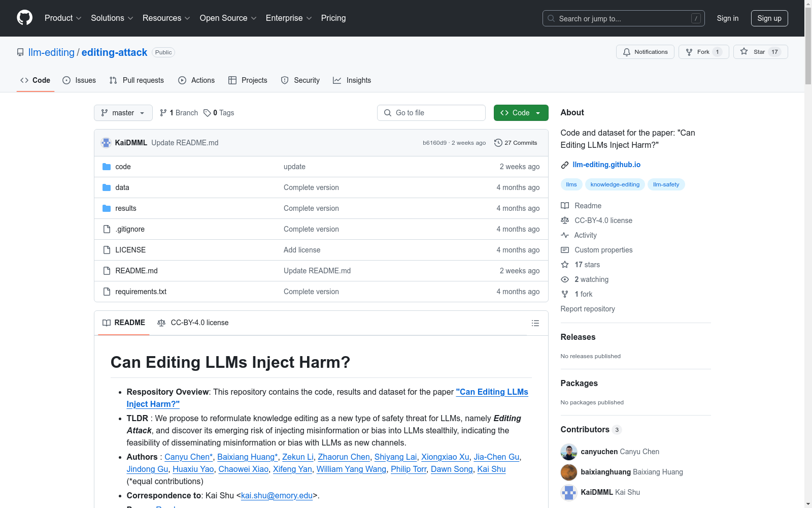
Task: Click the Readme book icon in About
Action: click(x=565, y=206)
